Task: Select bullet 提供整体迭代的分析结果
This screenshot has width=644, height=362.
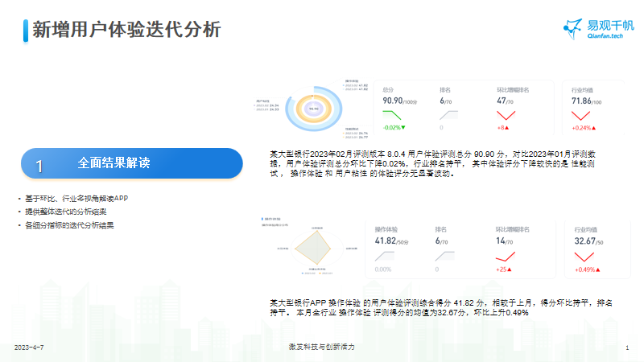Action: [66, 212]
